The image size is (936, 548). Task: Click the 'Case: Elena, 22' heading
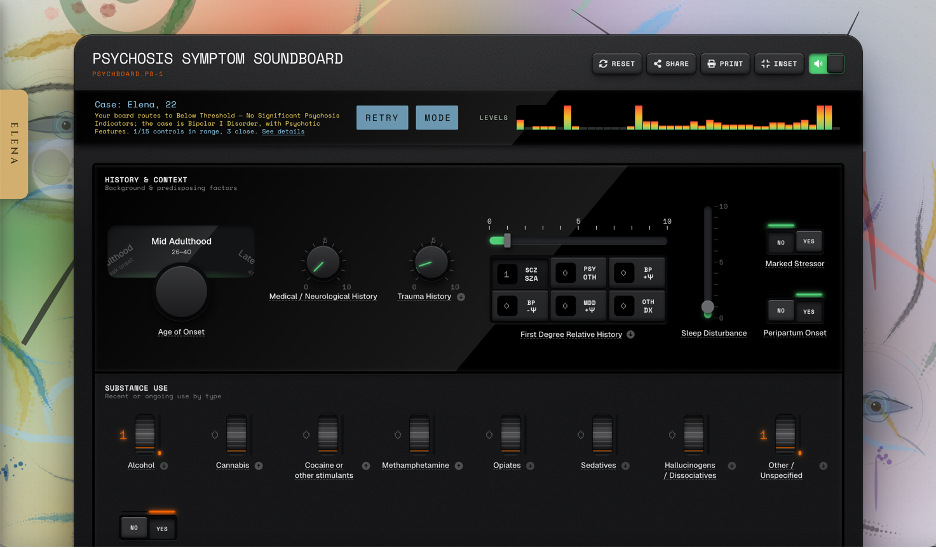[136, 104]
